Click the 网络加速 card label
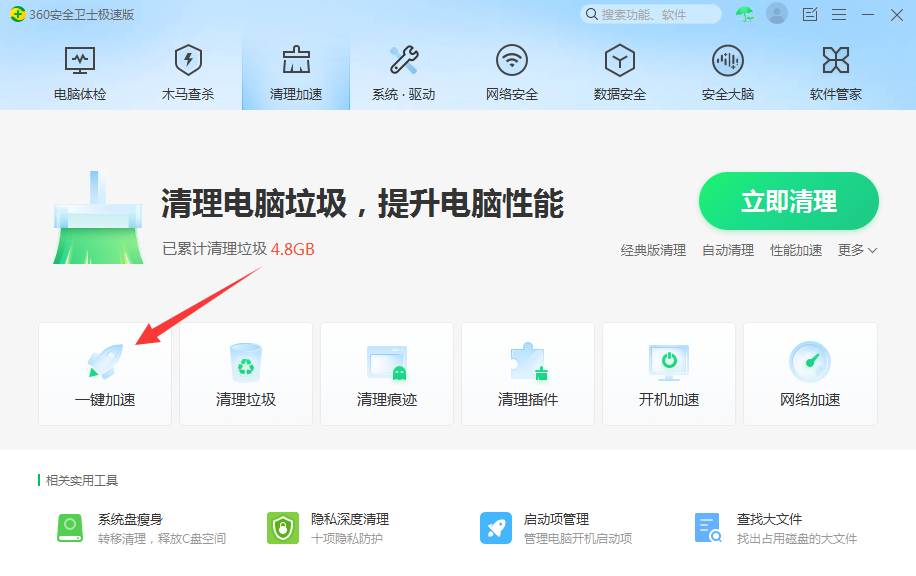 [810, 400]
